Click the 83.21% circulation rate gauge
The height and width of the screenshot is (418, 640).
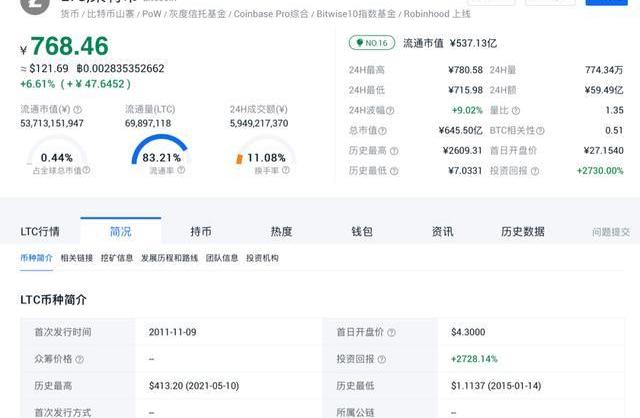point(161,151)
